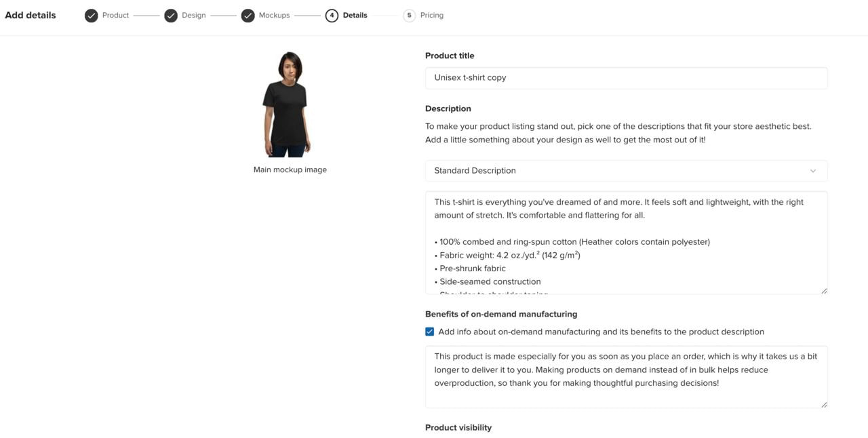Viewport: 868px width, 438px height.
Task: Expand the description template combo box
Action: (x=625, y=171)
